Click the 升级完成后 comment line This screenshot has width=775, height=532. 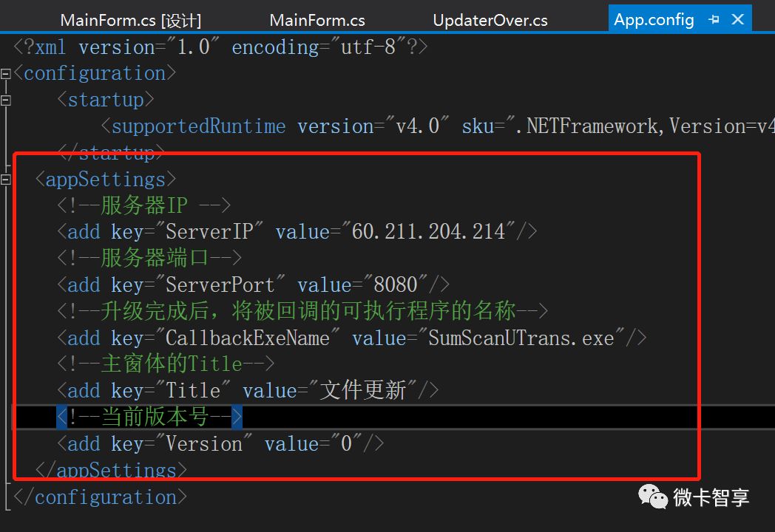coord(302,311)
